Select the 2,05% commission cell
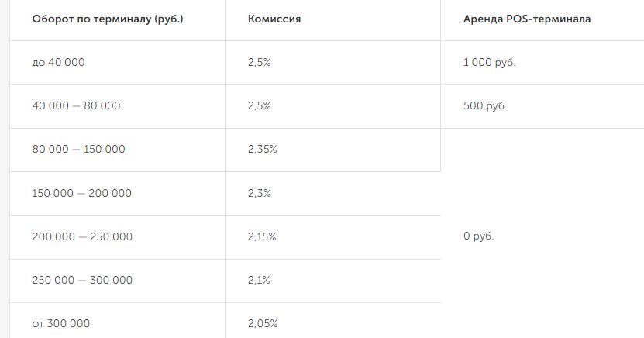Screen dimensions: 644x338 pyautogui.click(x=263, y=323)
